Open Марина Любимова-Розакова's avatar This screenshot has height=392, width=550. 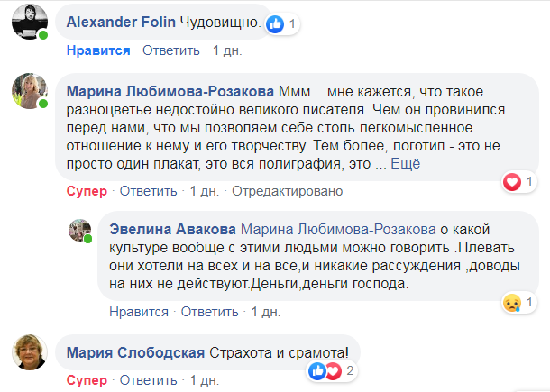pyautogui.click(x=29, y=90)
